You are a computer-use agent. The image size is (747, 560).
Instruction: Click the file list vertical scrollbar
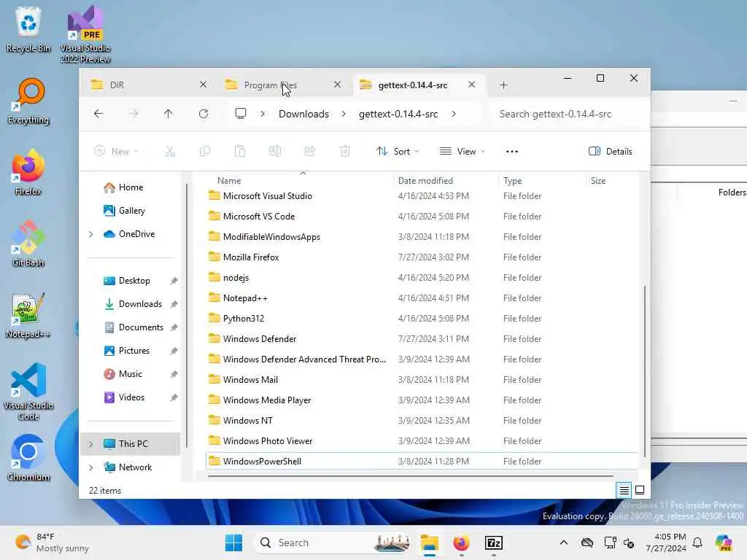pyautogui.click(x=645, y=371)
